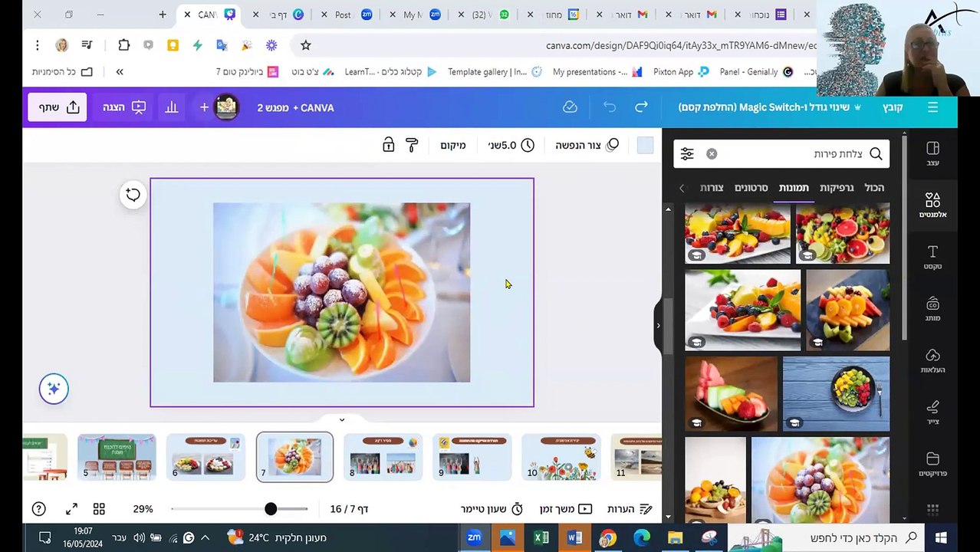Select page 8 thumbnail
Image resolution: width=980 pixels, height=552 pixels.
pos(383,456)
